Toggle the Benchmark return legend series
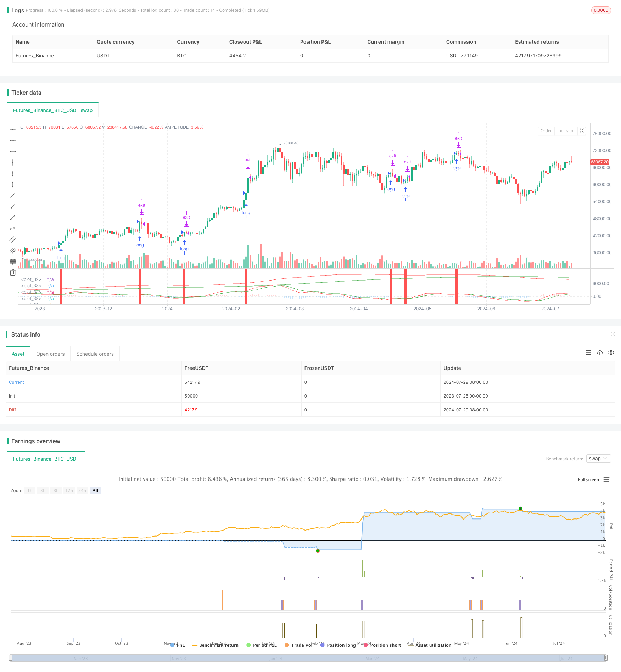Screen dimensions: 621x672 point(215,645)
